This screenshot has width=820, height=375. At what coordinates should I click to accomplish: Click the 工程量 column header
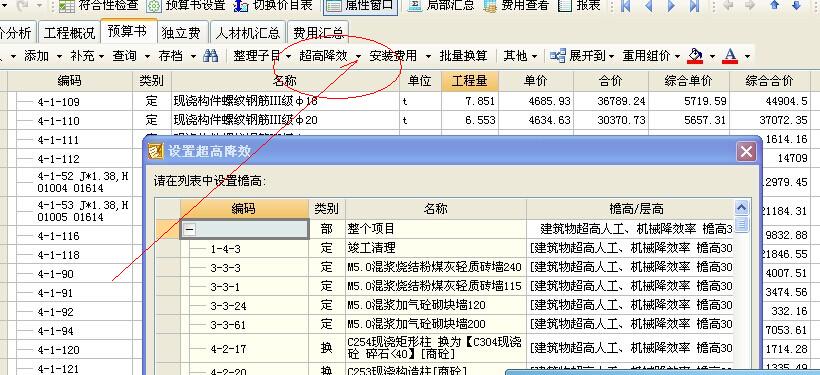click(470, 81)
